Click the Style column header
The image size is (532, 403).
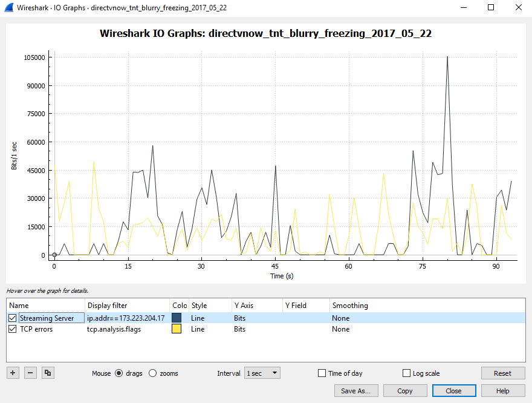pos(210,306)
